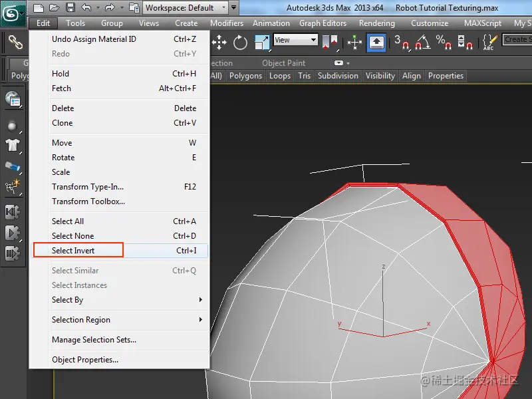Viewport: 532px width, 399px height.
Task: Open the Tools menu
Action: click(75, 23)
